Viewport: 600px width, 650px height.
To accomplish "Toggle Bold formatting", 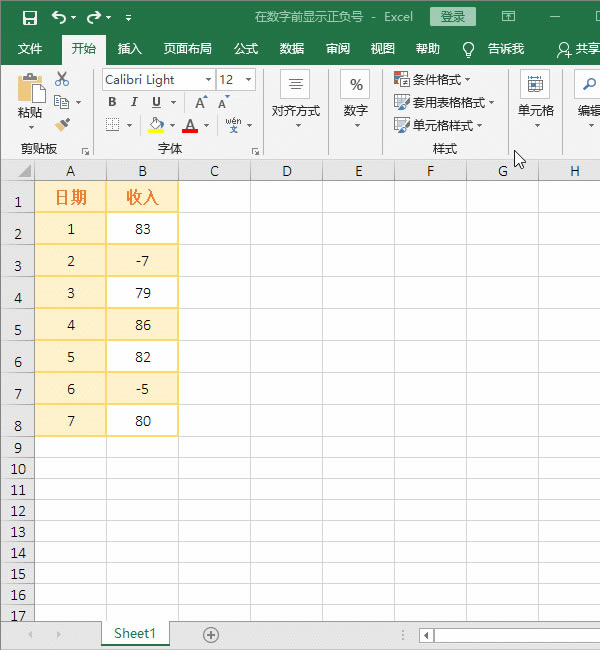I will click(112, 102).
